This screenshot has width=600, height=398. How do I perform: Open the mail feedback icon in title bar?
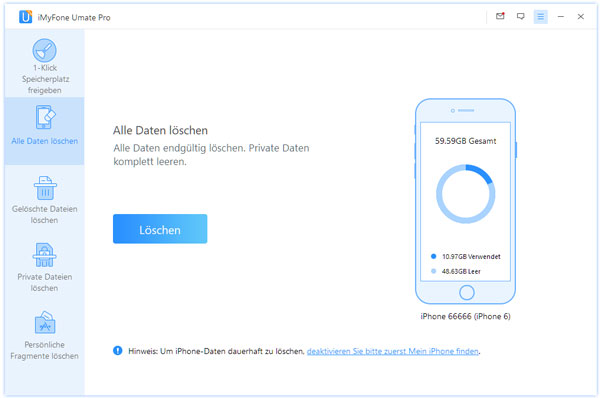coord(500,16)
